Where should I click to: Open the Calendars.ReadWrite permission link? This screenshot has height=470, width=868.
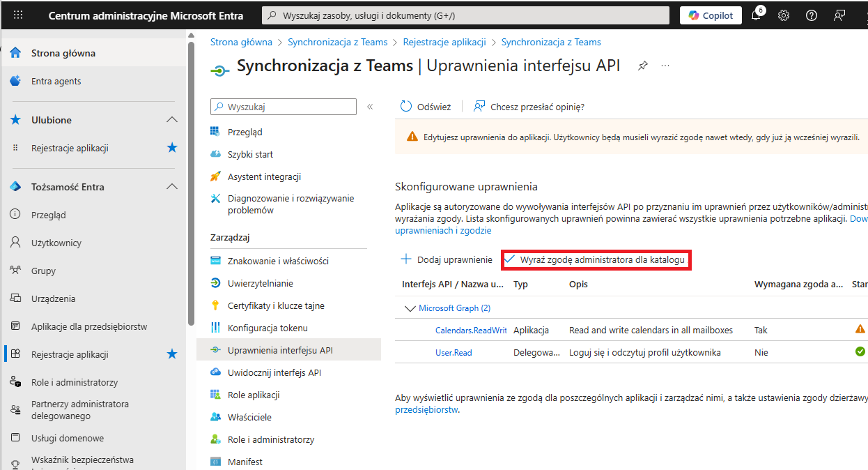pos(470,330)
